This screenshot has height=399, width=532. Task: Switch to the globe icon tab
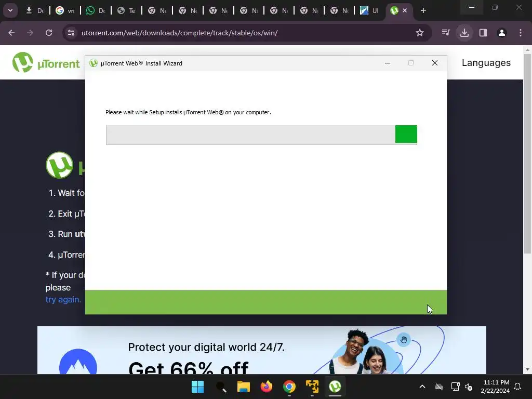[x=127, y=11]
